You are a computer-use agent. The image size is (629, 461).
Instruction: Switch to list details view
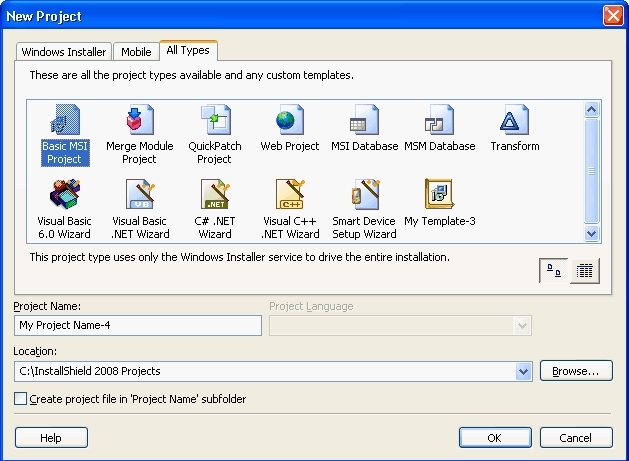click(x=585, y=271)
